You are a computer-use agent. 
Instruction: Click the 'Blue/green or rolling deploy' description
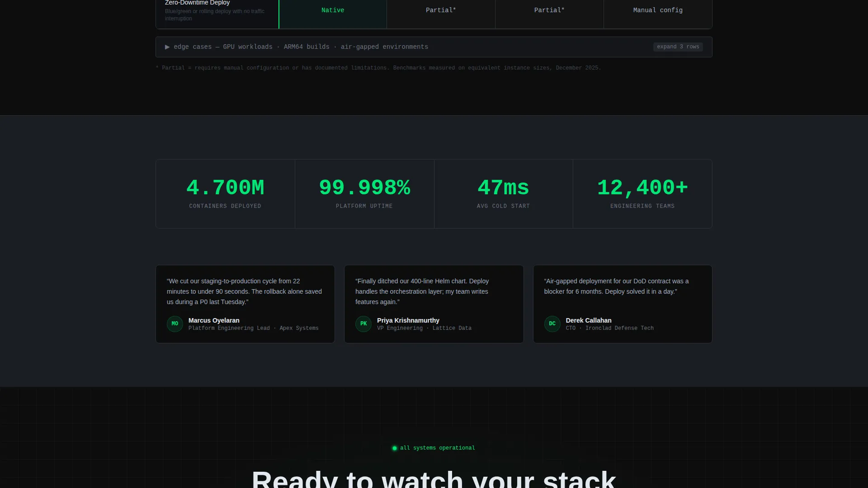click(215, 15)
